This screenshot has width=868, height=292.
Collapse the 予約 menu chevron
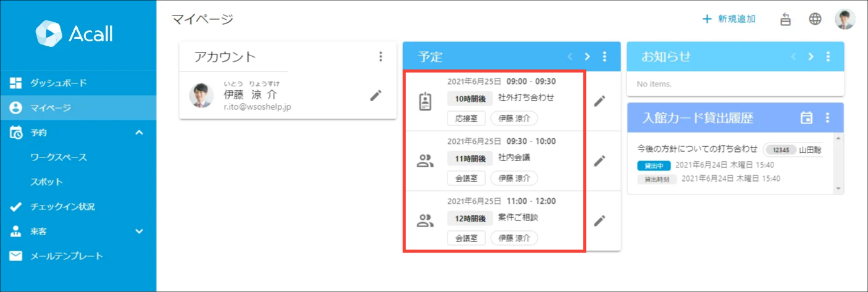click(140, 132)
